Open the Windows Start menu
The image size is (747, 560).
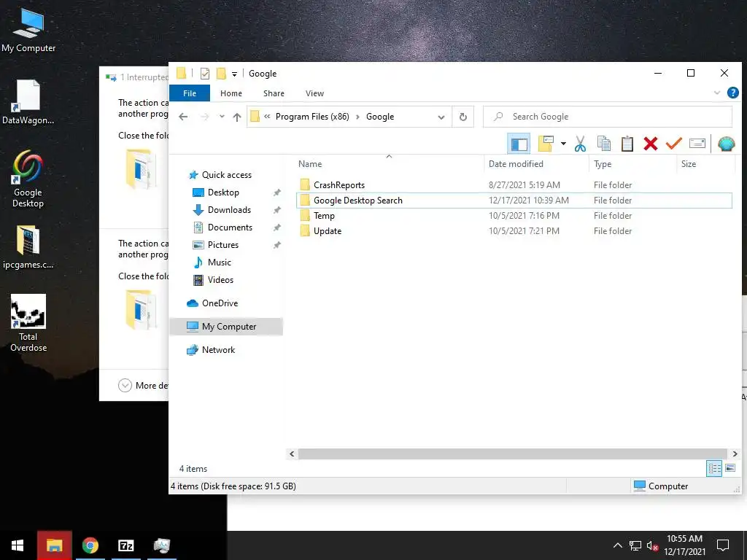pyautogui.click(x=18, y=545)
